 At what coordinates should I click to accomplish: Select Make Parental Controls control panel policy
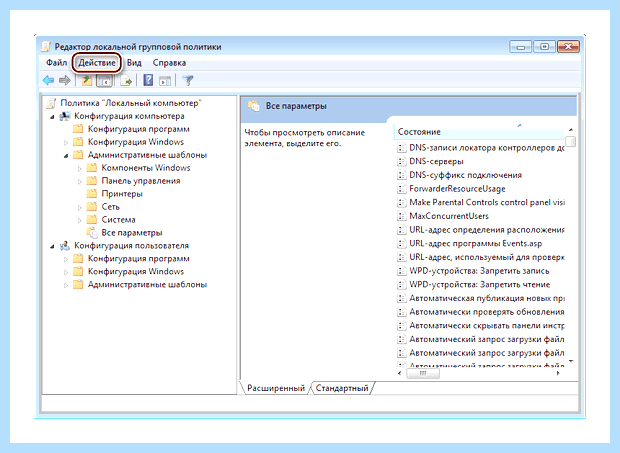[487, 202]
